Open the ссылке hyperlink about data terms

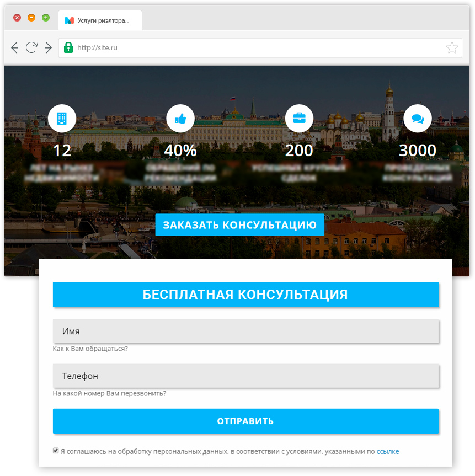point(388,451)
